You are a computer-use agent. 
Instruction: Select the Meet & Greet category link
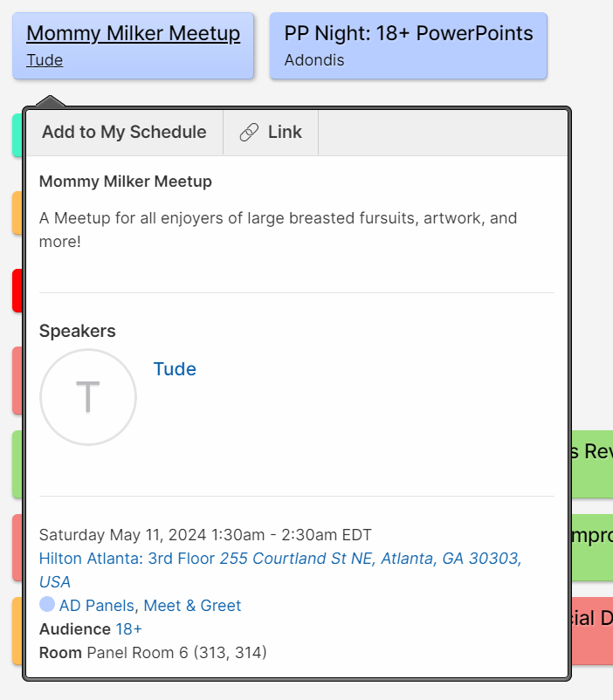coord(192,606)
